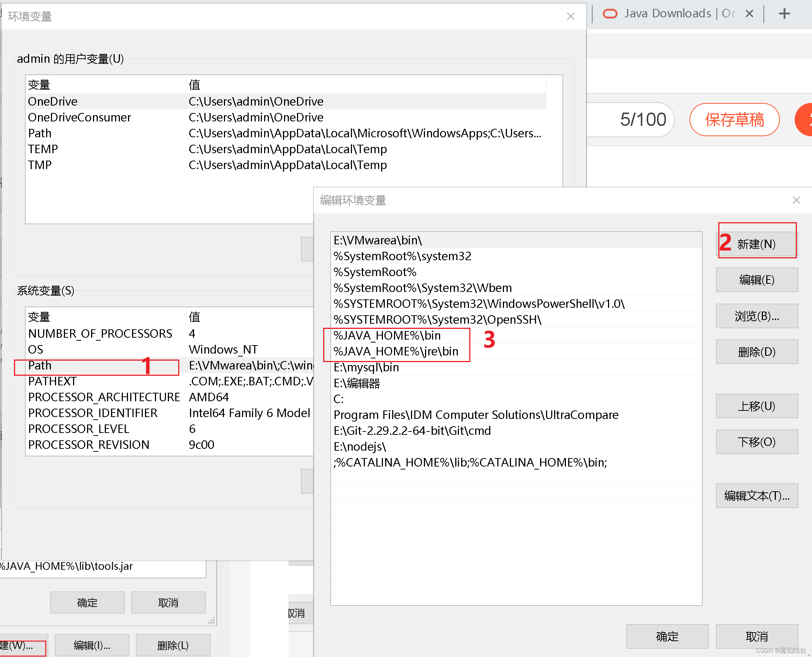Click the 新建(N) button in edit dialog

pyautogui.click(x=757, y=244)
